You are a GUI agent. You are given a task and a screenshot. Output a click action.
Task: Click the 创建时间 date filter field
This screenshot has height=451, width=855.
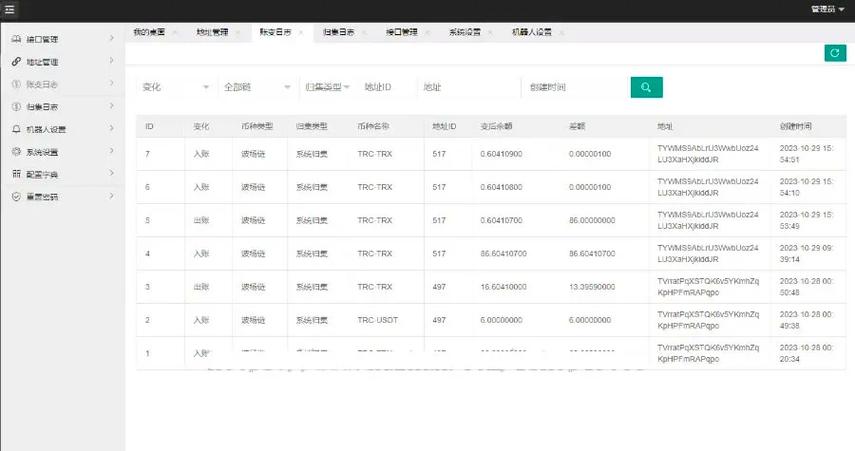coord(572,87)
